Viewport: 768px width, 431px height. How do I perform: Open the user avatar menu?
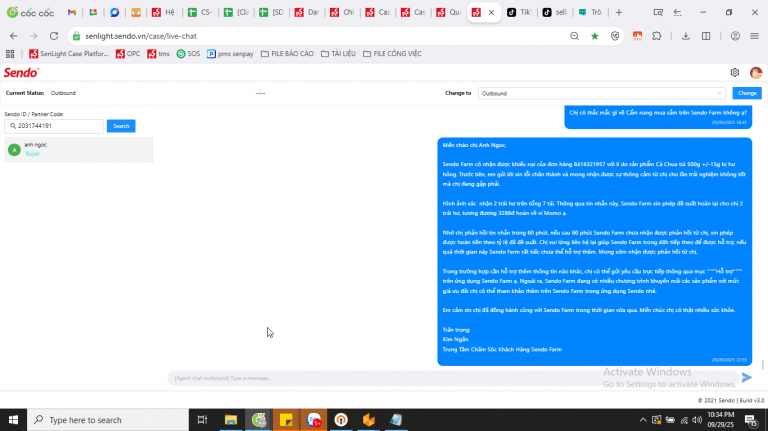[x=756, y=72]
